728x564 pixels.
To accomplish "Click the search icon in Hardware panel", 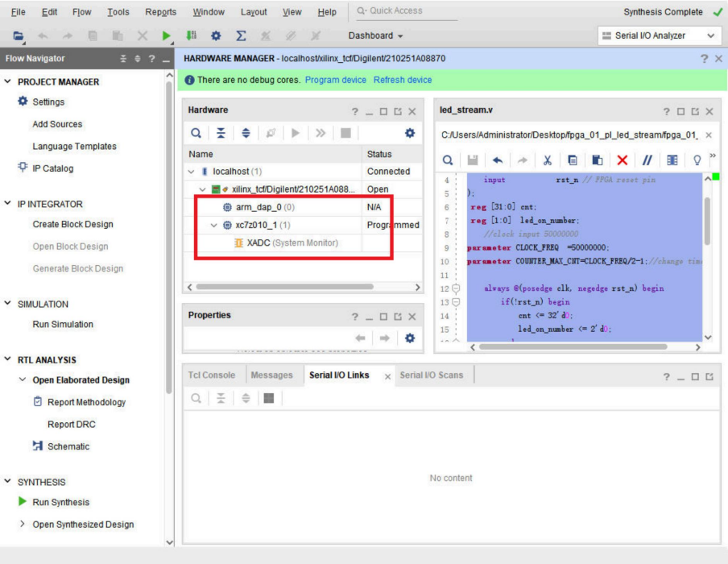I will [196, 133].
